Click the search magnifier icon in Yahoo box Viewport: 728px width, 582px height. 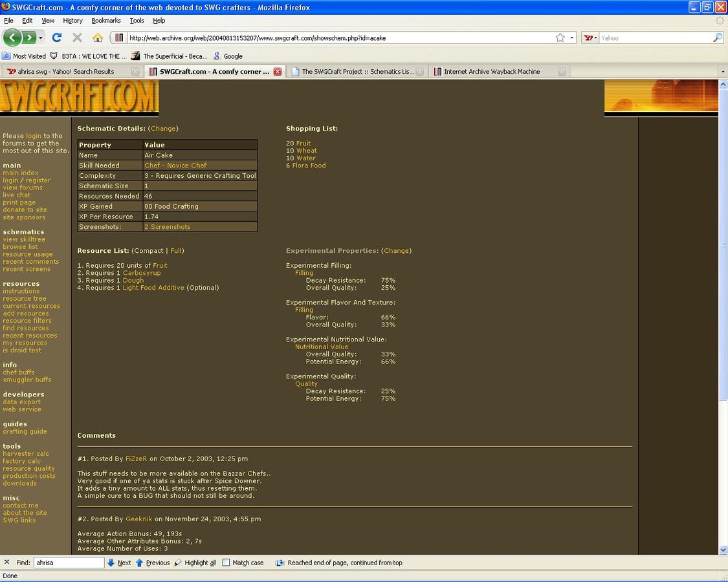717,38
